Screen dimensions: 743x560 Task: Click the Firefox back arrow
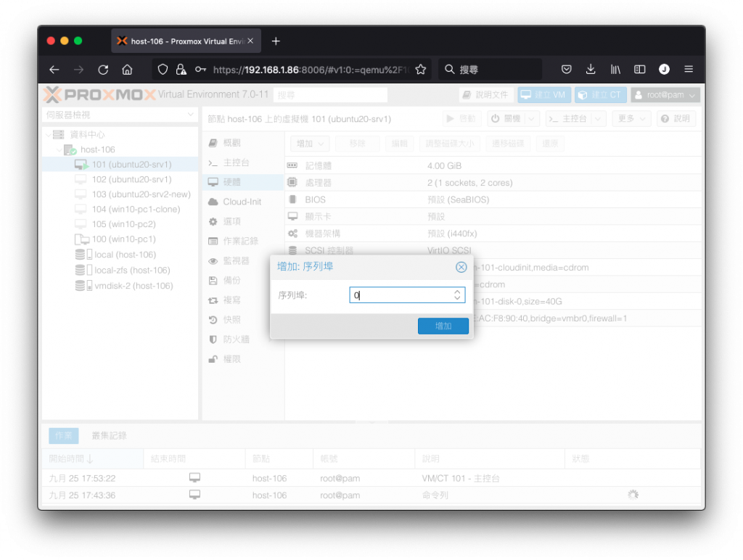54,70
